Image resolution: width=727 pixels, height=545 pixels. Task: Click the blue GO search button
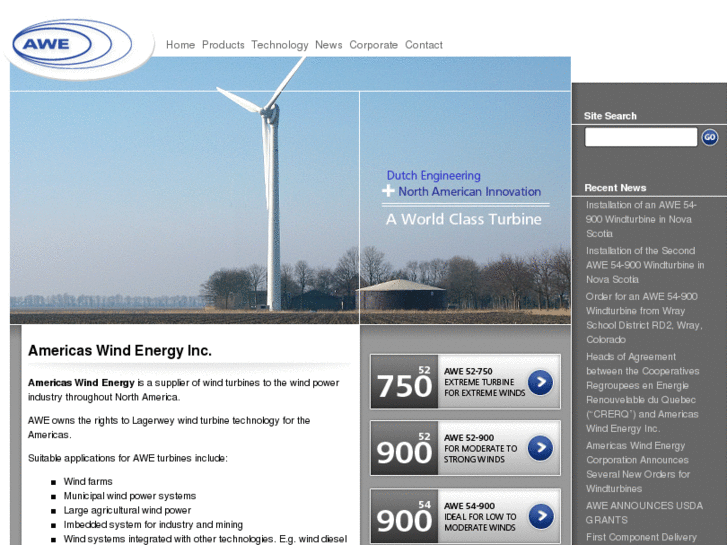pyautogui.click(x=709, y=137)
